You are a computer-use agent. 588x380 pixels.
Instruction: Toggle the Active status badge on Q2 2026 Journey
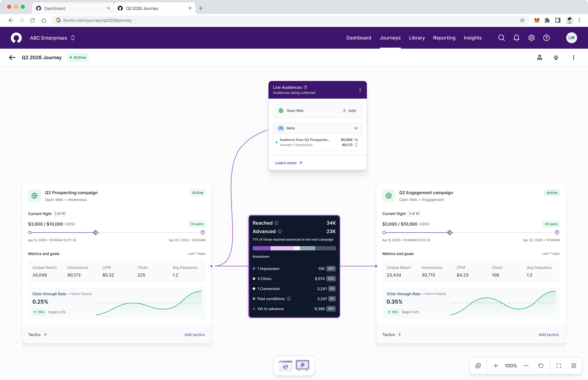point(77,57)
